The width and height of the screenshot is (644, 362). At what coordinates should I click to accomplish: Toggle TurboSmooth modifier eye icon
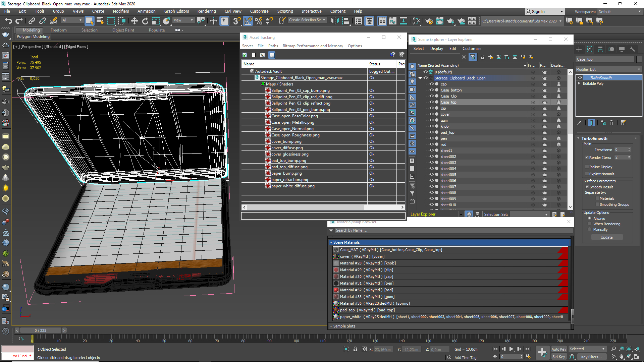point(580,77)
